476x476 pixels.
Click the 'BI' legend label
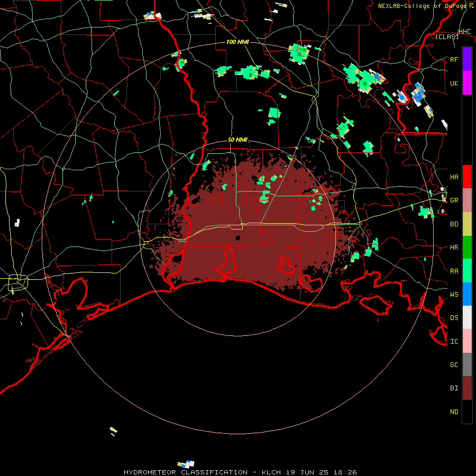coord(454,388)
